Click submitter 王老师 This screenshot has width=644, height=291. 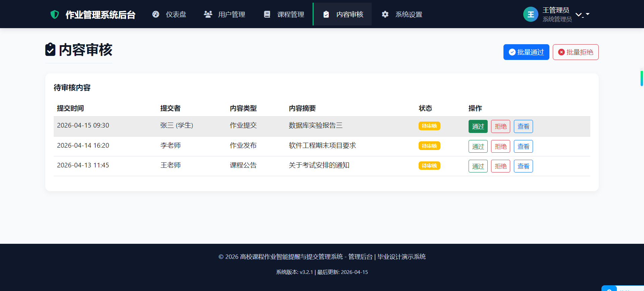170,165
